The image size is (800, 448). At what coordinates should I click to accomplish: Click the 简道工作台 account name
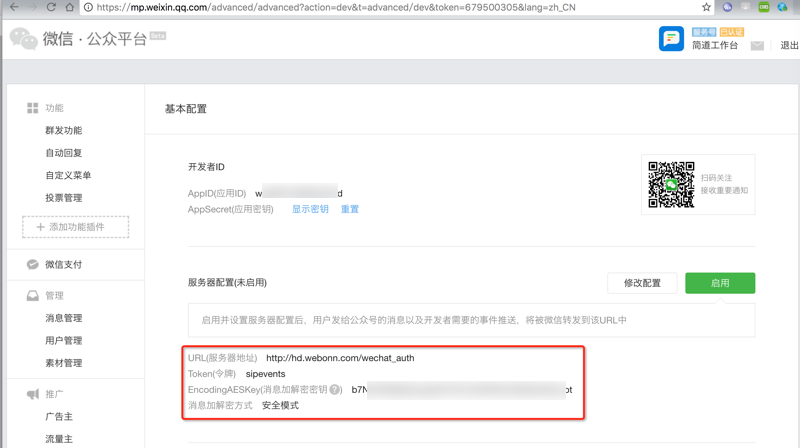[715, 45]
